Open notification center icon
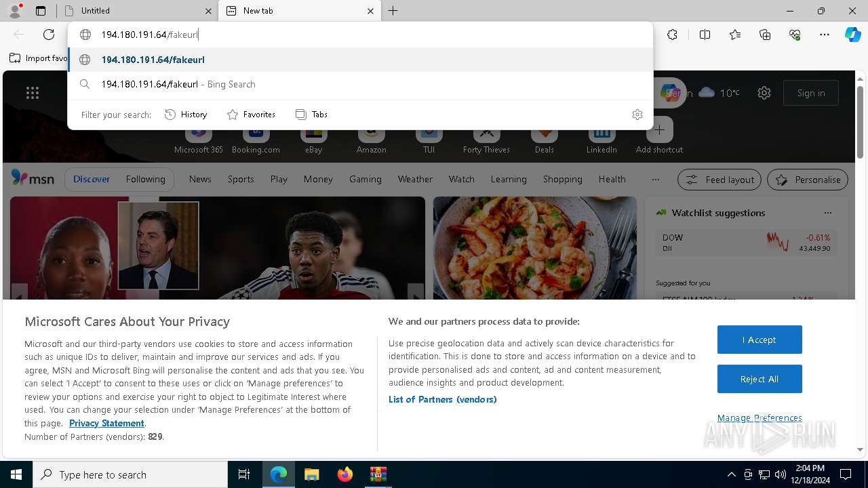Image resolution: width=868 pixels, height=488 pixels. coord(846,474)
